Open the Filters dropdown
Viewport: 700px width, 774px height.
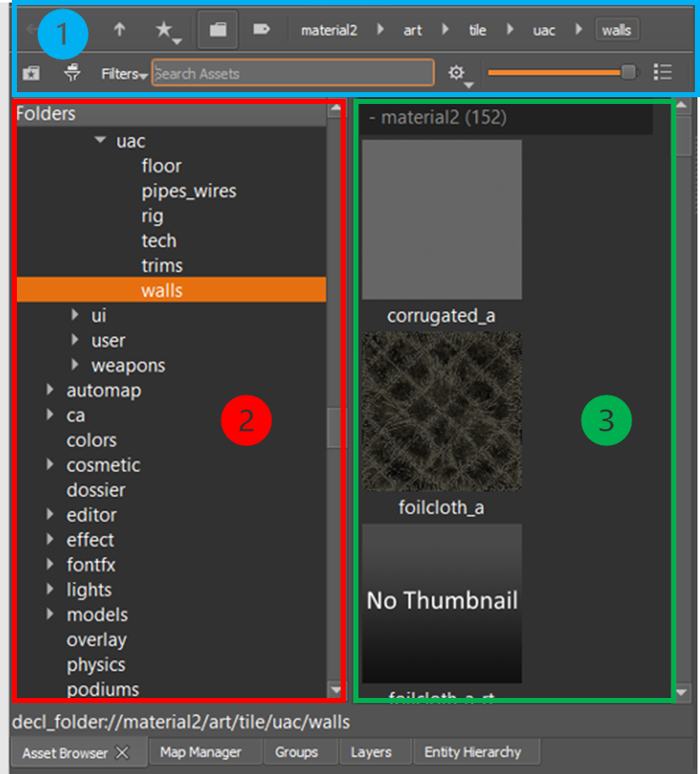tap(124, 74)
